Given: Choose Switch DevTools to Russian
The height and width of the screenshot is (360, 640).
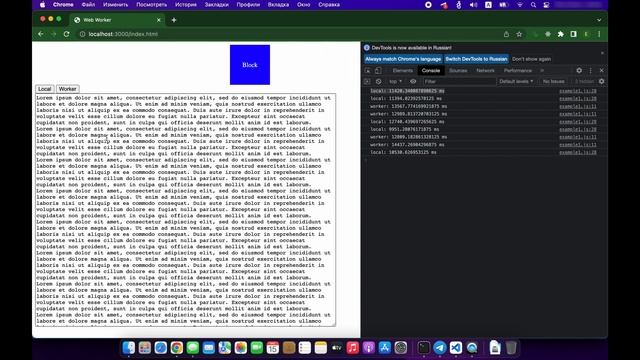Looking at the screenshot, I should click(476, 59).
